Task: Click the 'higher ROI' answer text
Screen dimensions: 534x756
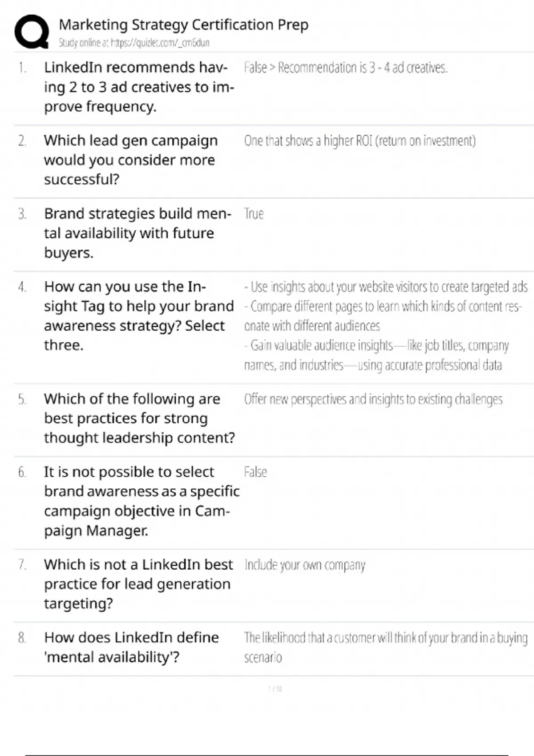Action: pyautogui.click(x=360, y=141)
